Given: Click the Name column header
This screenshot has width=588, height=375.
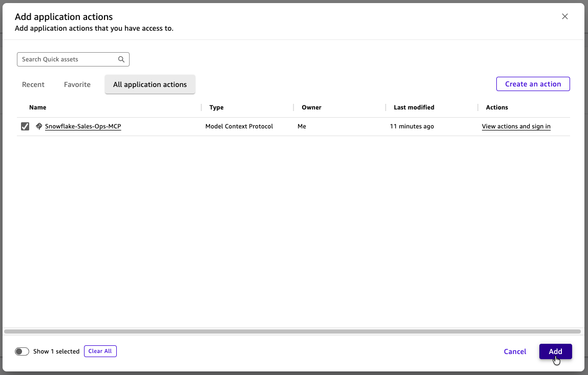Looking at the screenshot, I should (37, 107).
